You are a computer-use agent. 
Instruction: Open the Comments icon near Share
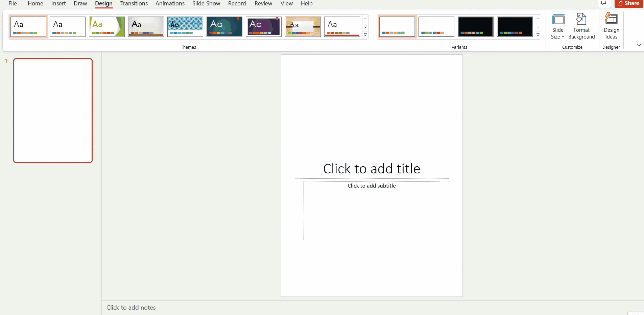604,3
